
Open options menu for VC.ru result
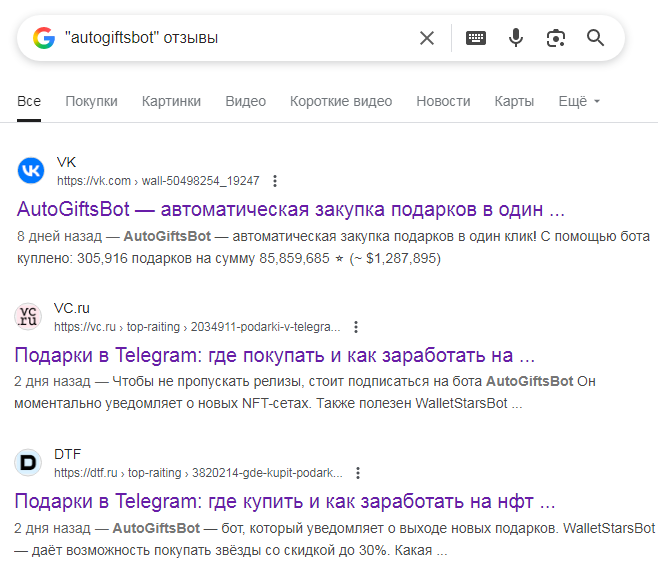click(356, 327)
